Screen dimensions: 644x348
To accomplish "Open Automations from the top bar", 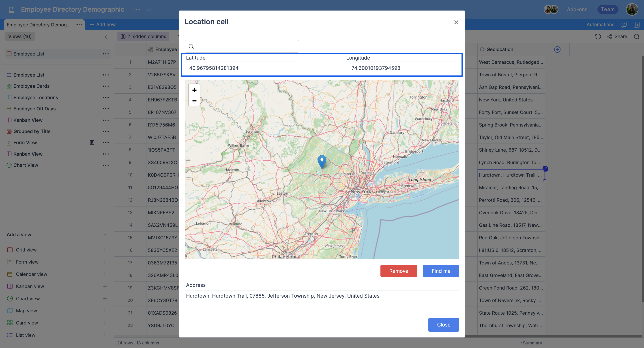I will pyautogui.click(x=600, y=24).
